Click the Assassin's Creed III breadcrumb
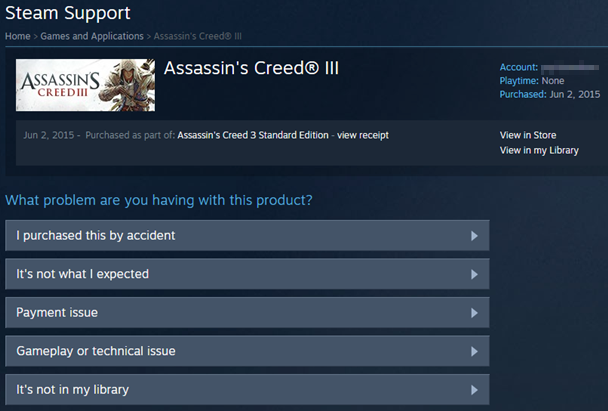Screen dimensions: 608x411 point(196,36)
